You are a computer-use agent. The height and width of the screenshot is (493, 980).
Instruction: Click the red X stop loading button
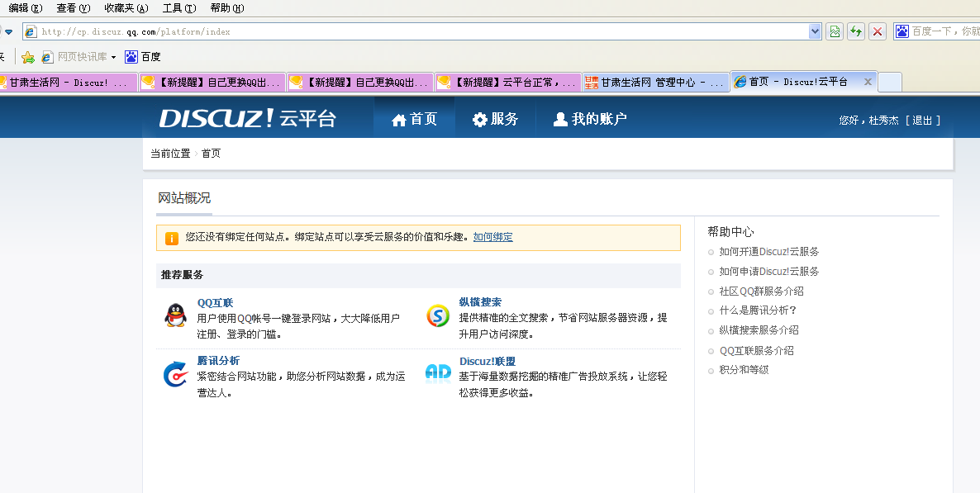878,31
